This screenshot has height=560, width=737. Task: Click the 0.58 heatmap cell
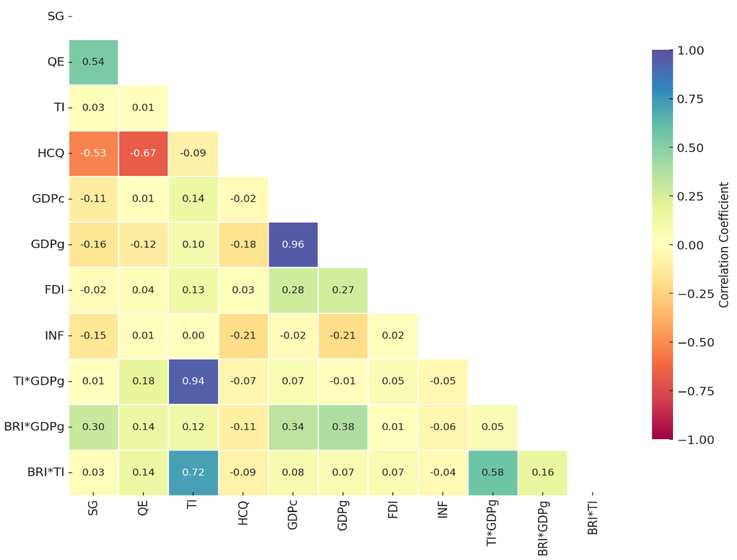493,472
